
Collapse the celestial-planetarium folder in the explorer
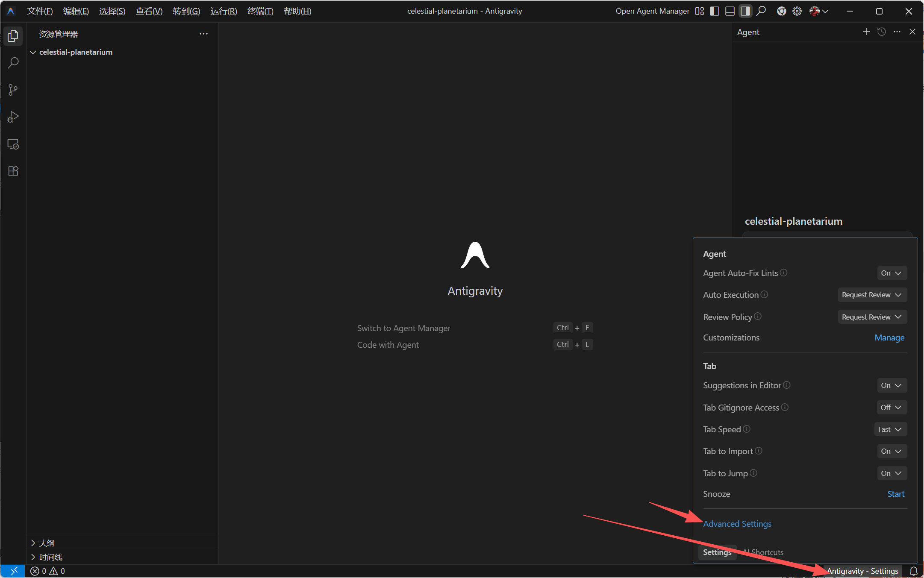33,52
